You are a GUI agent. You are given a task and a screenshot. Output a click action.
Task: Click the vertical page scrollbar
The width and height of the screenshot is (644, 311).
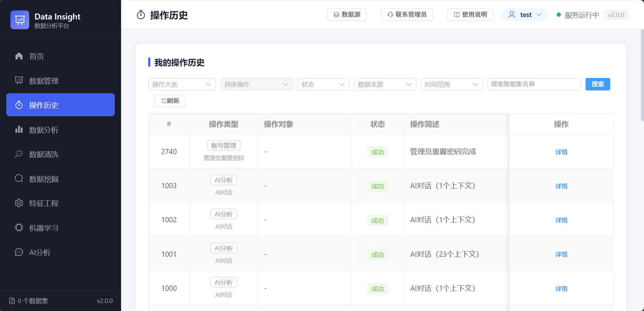point(642,75)
